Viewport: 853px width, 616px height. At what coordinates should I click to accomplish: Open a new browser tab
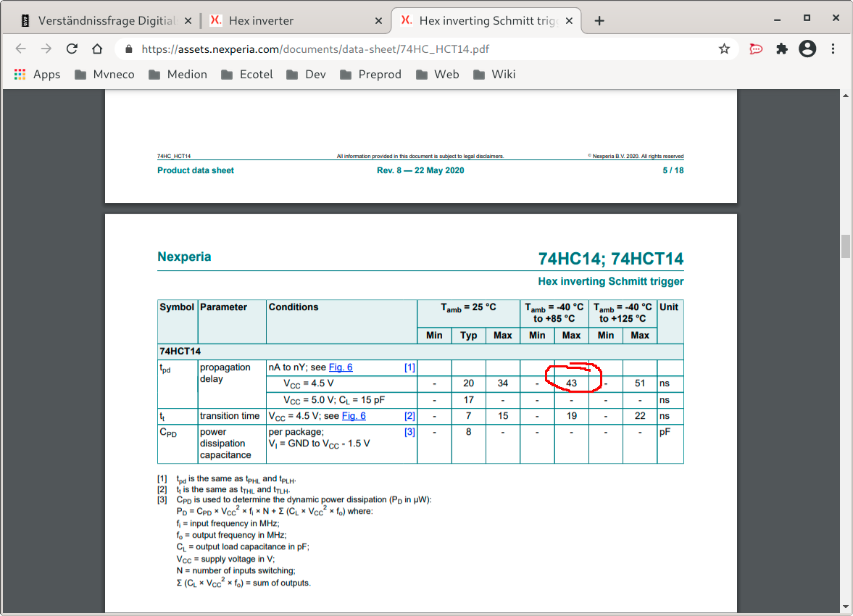coord(599,21)
